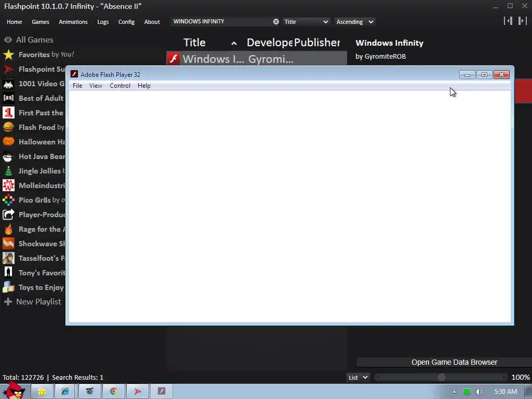532x399 pixels.
Task: Open Chrome from the taskbar
Action: (113, 392)
